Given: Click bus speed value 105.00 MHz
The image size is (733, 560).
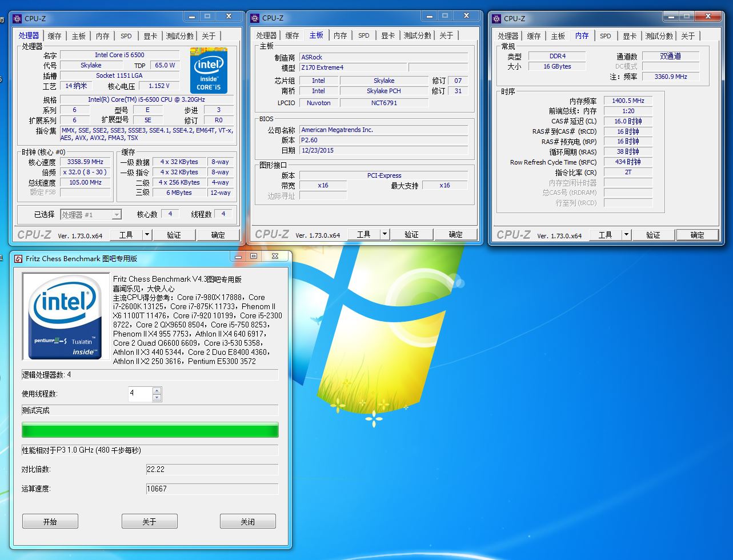Looking at the screenshot, I should tap(85, 182).
